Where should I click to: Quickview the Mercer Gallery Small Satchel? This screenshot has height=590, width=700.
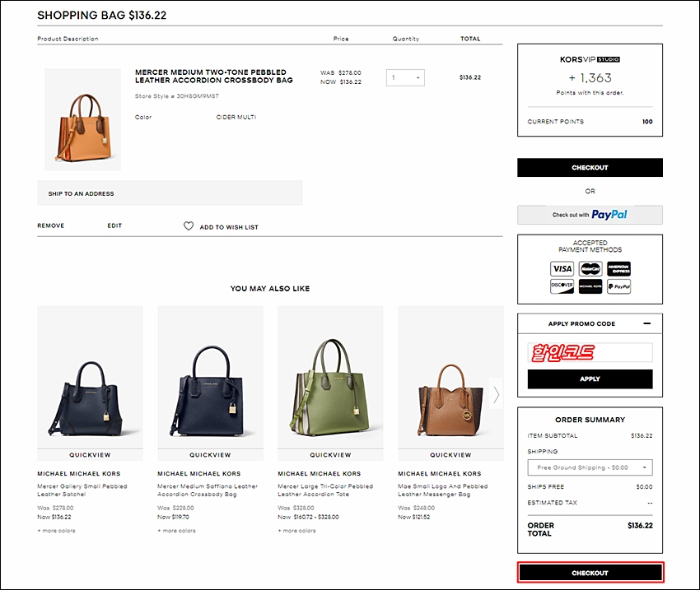91,455
